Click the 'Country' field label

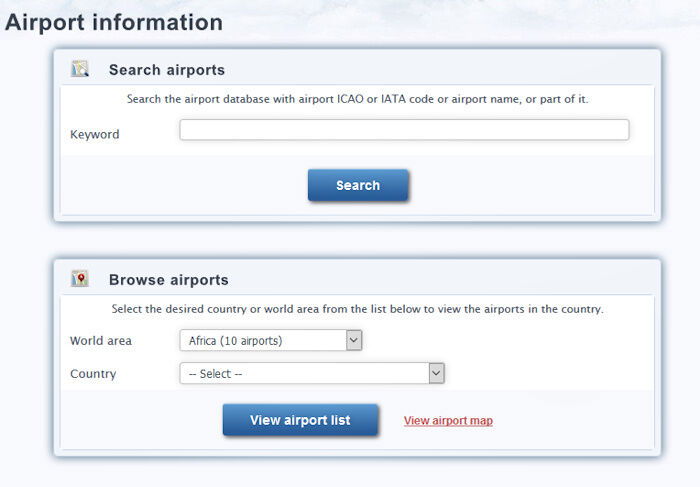pos(93,374)
